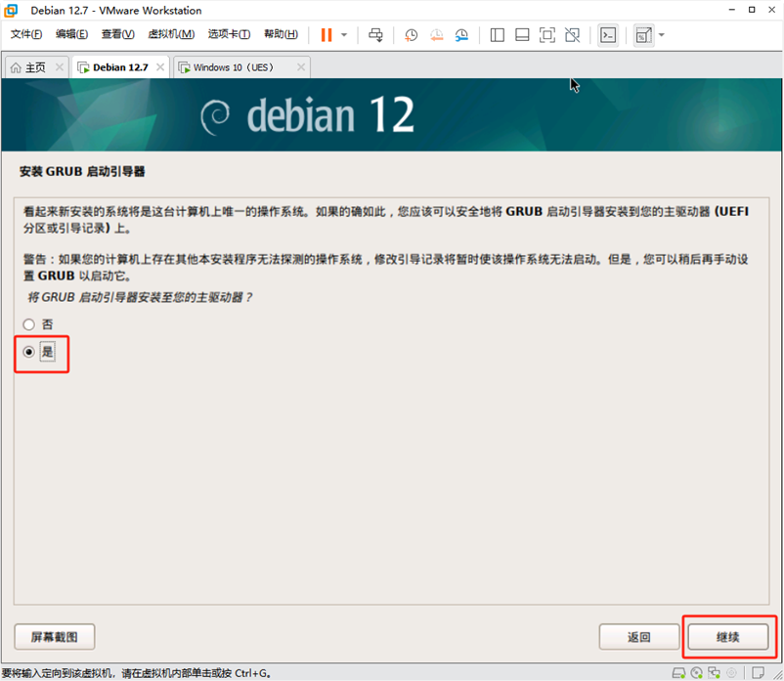Click the message log note icon
The image size is (784, 681).
click(x=758, y=673)
